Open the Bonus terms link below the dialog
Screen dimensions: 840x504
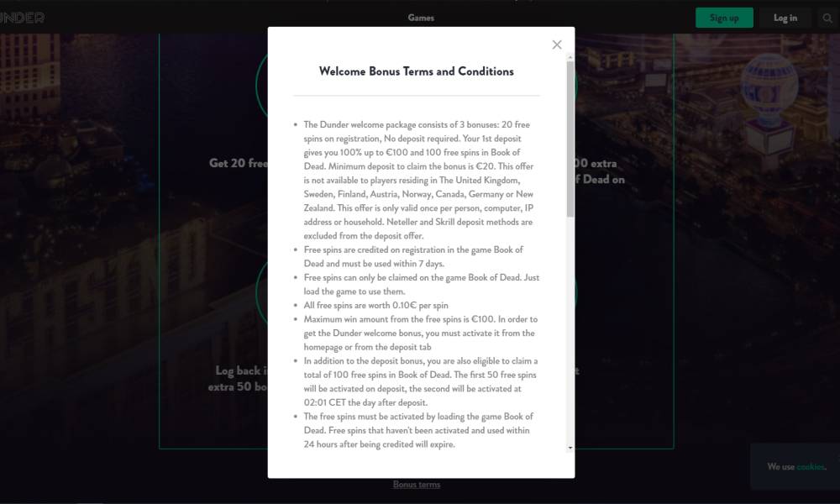[x=417, y=484]
